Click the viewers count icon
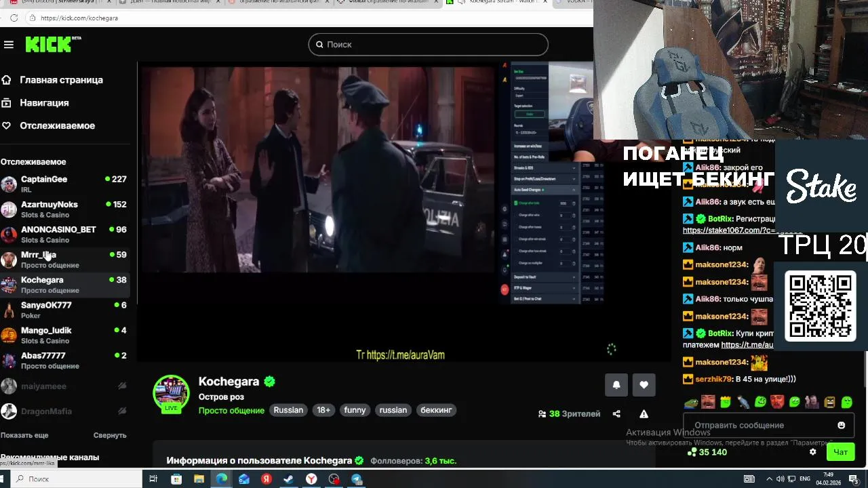868x488 pixels. 542,413
